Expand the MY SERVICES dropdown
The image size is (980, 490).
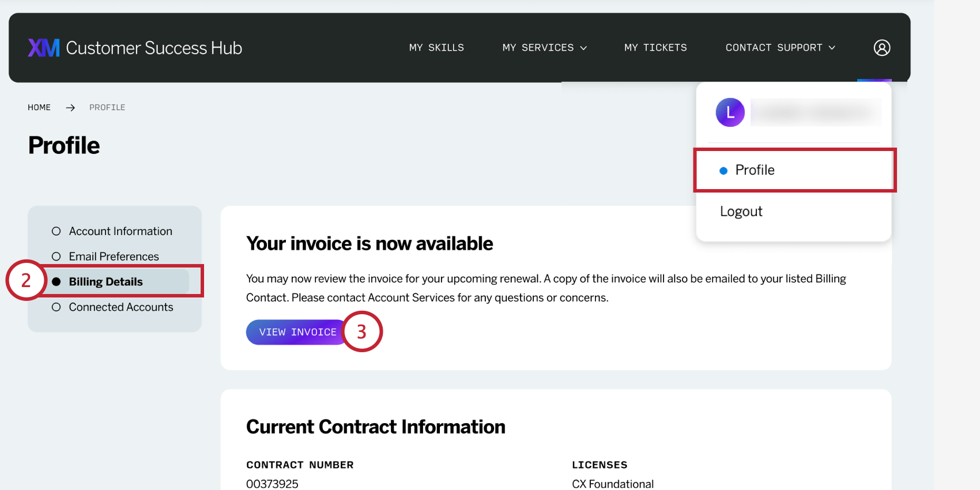pyautogui.click(x=544, y=48)
